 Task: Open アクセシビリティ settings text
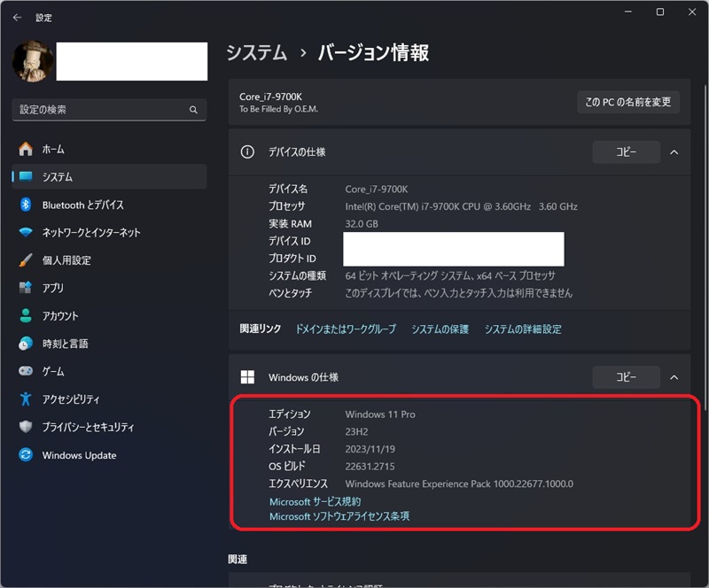[x=71, y=399]
